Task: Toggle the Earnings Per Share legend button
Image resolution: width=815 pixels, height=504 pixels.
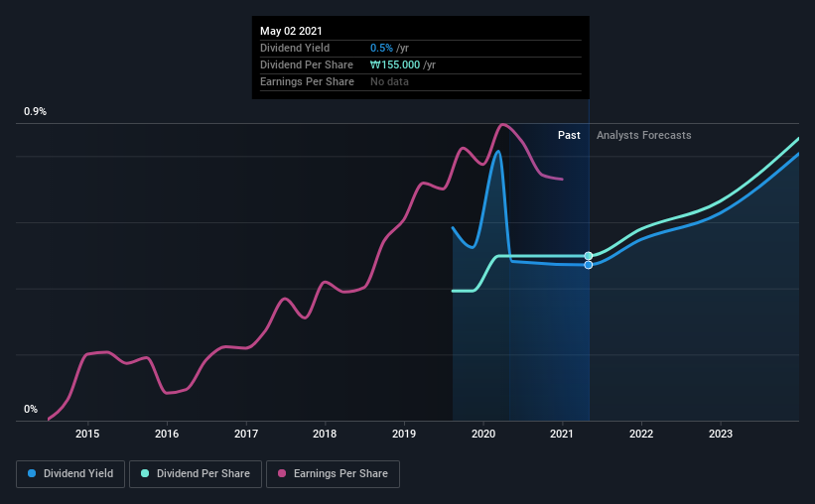Action: 333,474
